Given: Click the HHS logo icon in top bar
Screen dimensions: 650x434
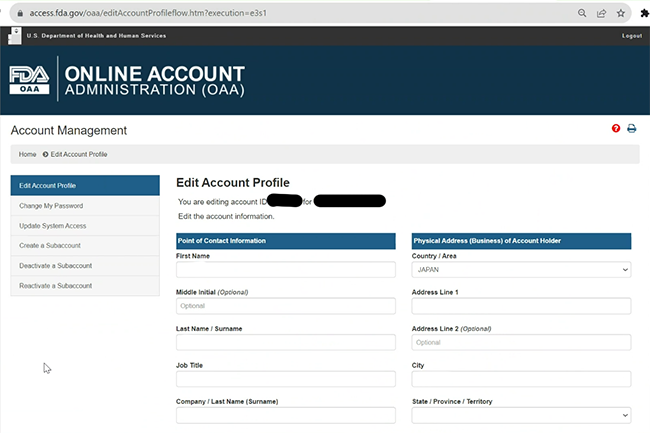Looking at the screenshot, I should coord(15,36).
